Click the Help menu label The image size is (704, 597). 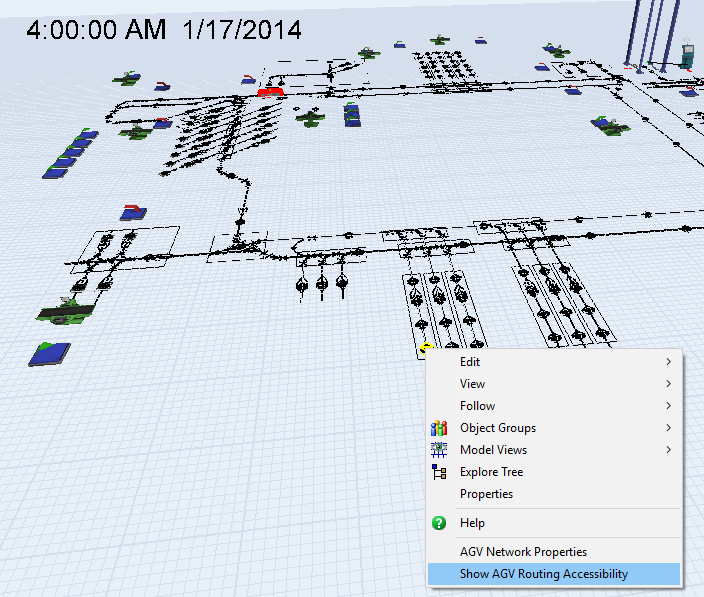(x=472, y=523)
